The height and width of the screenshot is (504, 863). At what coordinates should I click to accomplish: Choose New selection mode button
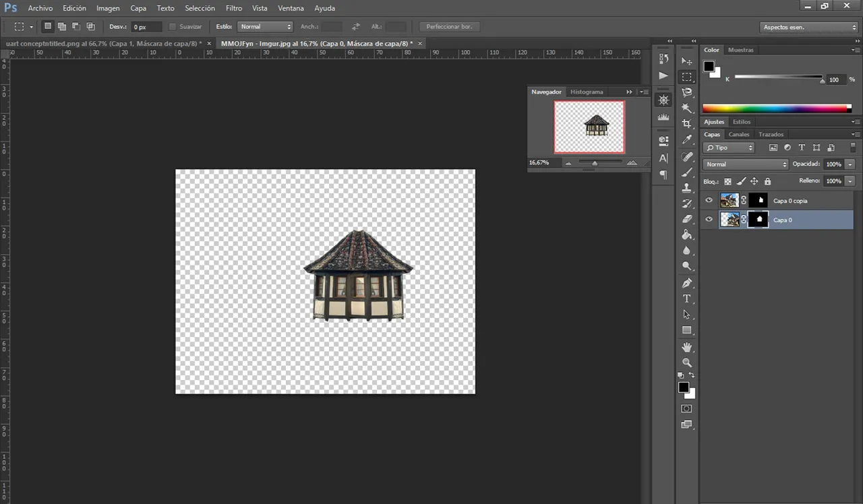47,27
